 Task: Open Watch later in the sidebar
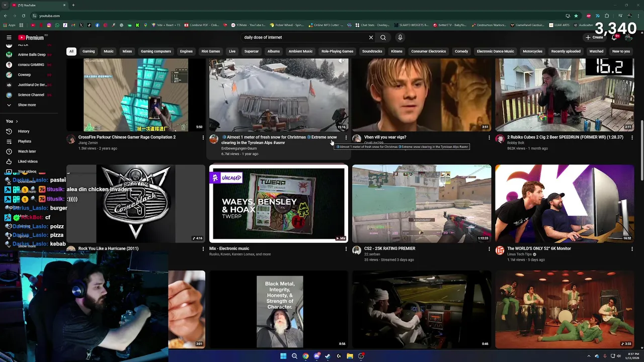point(27,151)
